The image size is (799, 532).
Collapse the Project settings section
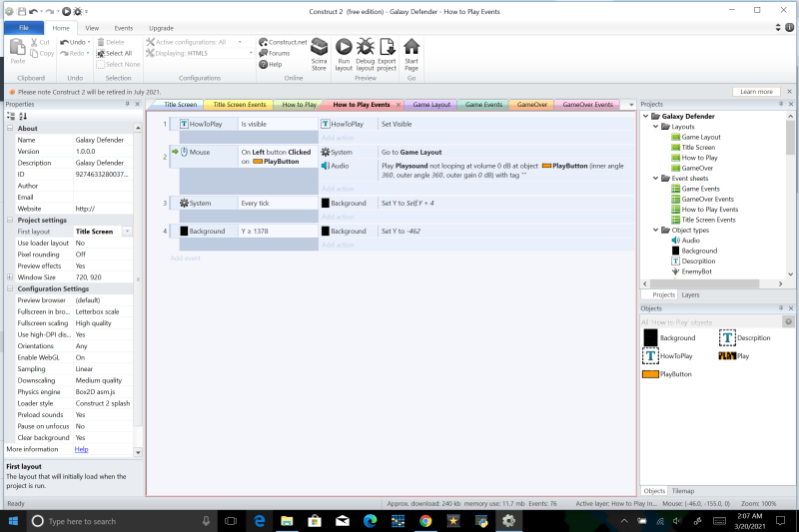pos(10,220)
